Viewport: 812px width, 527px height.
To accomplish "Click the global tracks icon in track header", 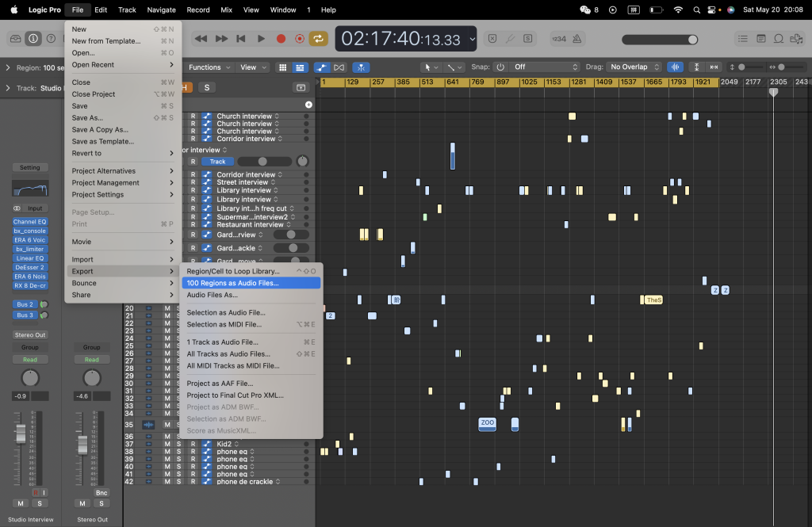I will pos(301,87).
